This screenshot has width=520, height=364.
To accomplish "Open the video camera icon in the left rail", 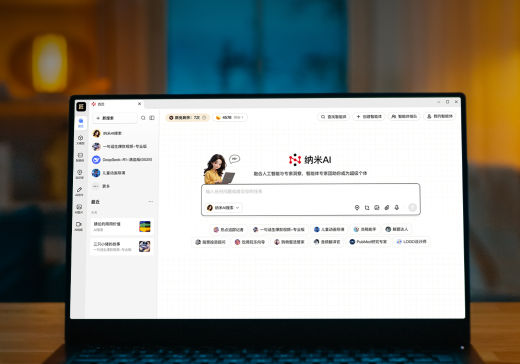I will coord(79,226).
